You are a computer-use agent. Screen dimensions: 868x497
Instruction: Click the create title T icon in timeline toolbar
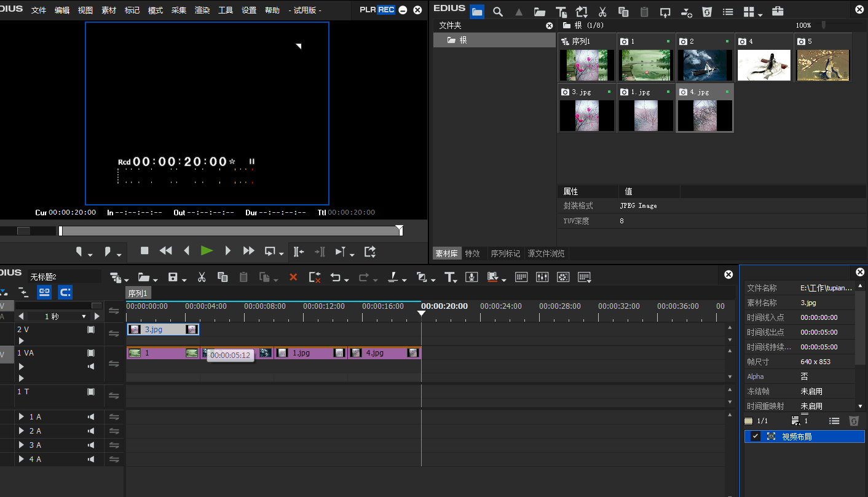[449, 277]
